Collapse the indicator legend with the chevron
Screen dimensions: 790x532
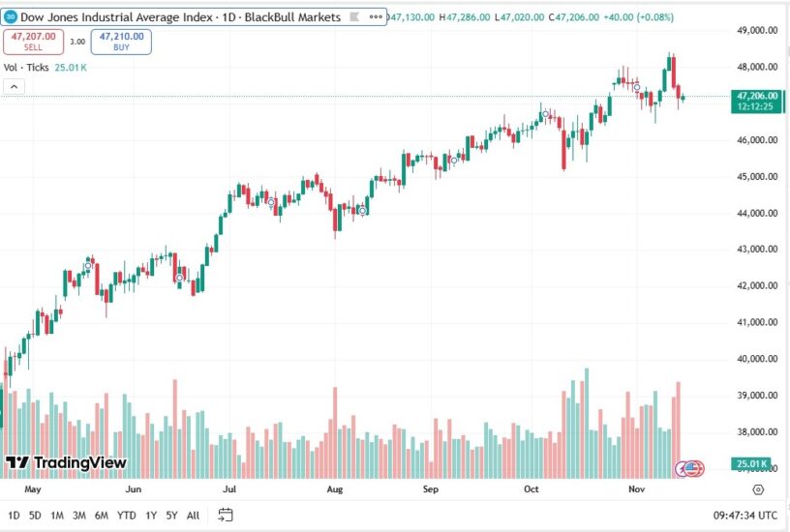(x=15, y=86)
